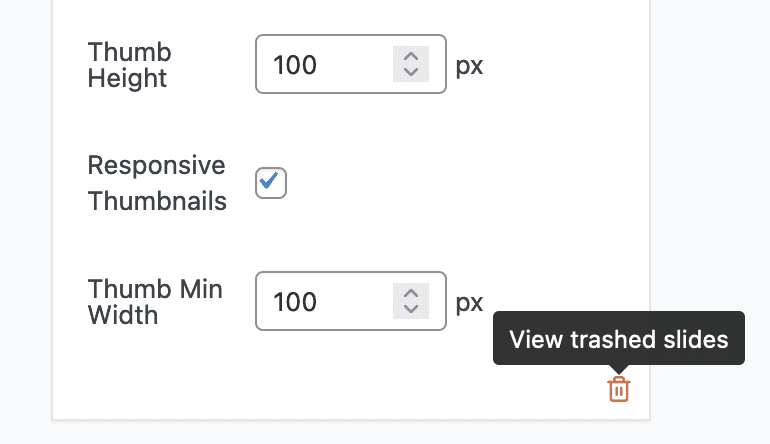Focus the Thumb Min Width number field
The height and width of the screenshot is (444, 770).
tap(351, 301)
